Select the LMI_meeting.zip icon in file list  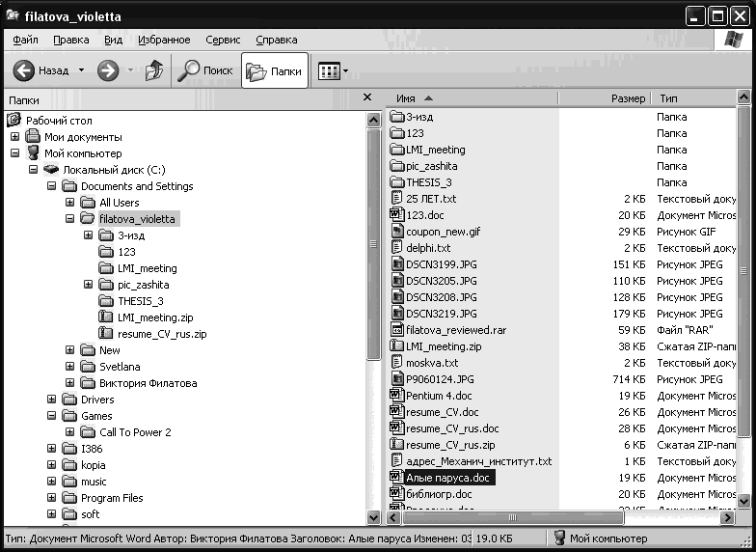point(396,346)
